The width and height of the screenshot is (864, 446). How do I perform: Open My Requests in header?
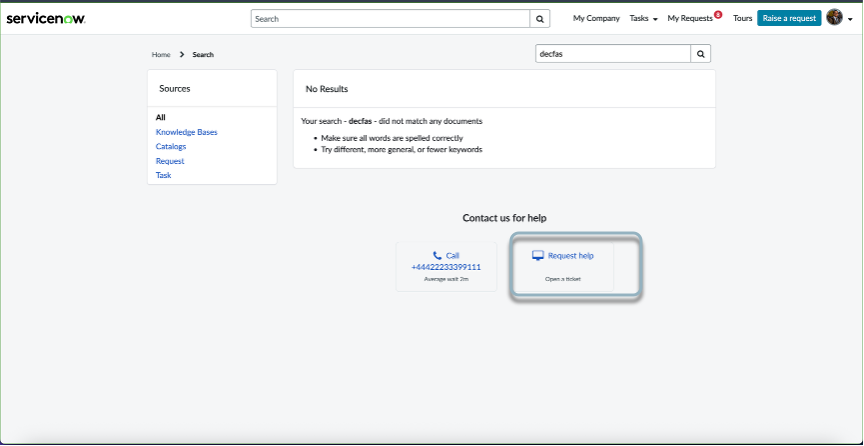[x=690, y=18]
